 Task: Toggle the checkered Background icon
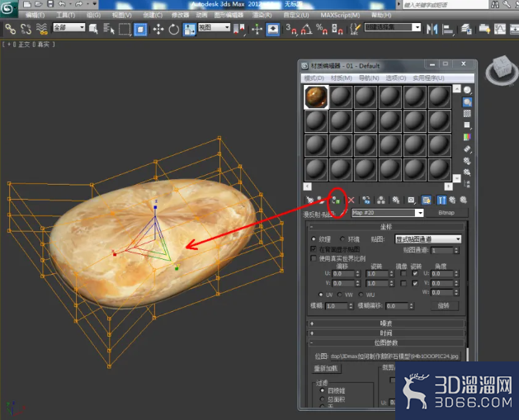click(x=467, y=114)
